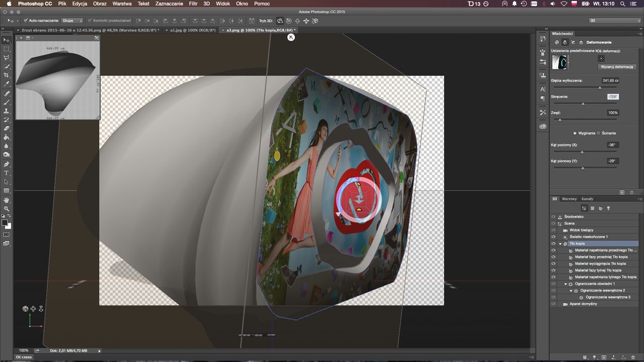The image size is (644, 362).
Task: Open the Filtr menu
Action: pyautogui.click(x=193, y=4)
